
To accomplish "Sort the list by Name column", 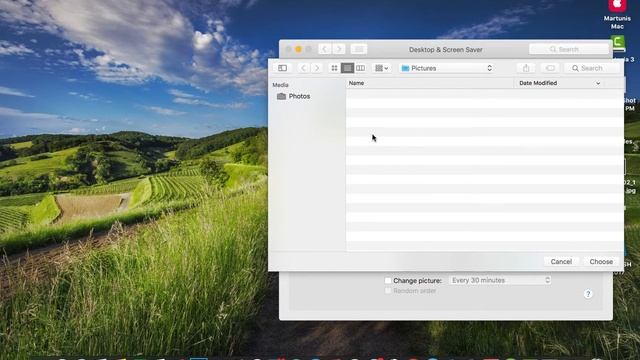I will tap(430, 83).
